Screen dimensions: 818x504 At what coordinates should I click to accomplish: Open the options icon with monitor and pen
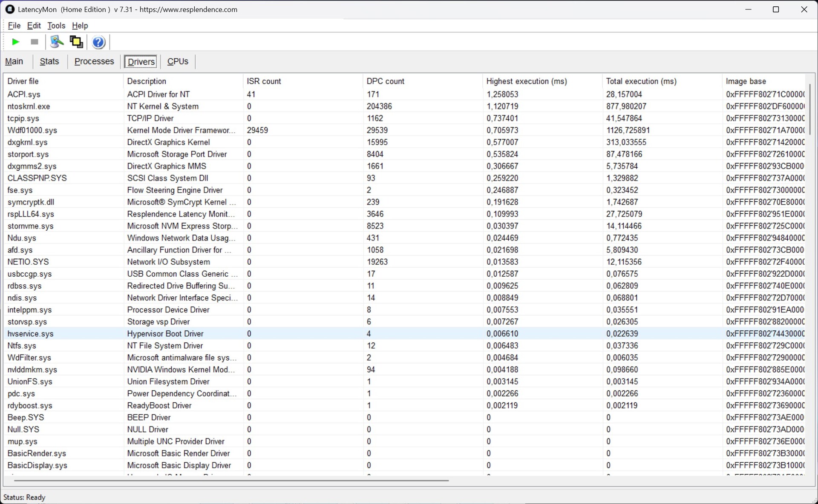point(57,42)
